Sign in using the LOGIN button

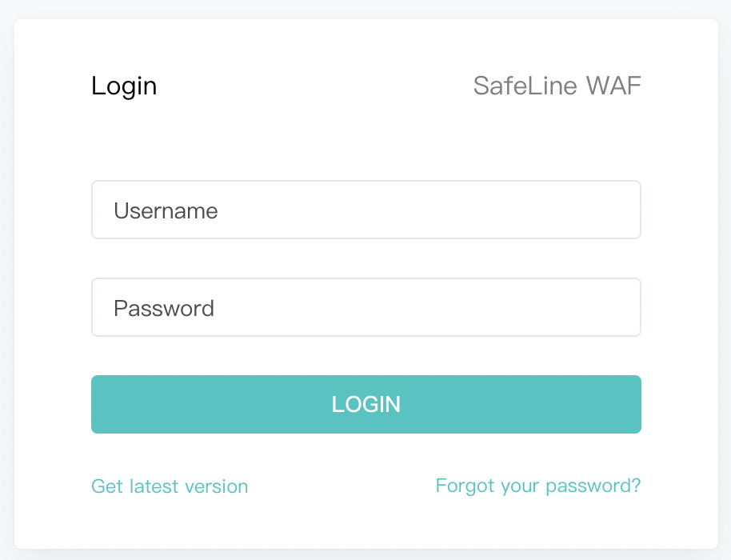click(x=365, y=404)
